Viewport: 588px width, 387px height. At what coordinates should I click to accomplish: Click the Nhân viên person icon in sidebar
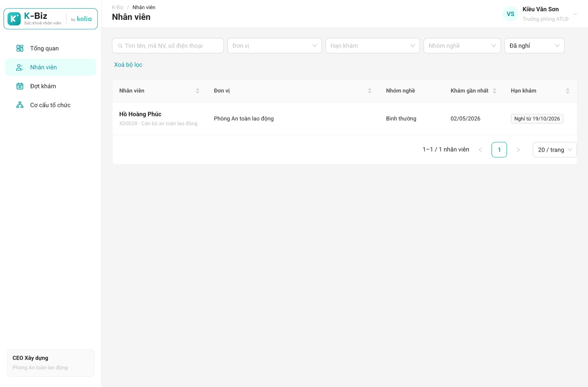pyautogui.click(x=20, y=67)
